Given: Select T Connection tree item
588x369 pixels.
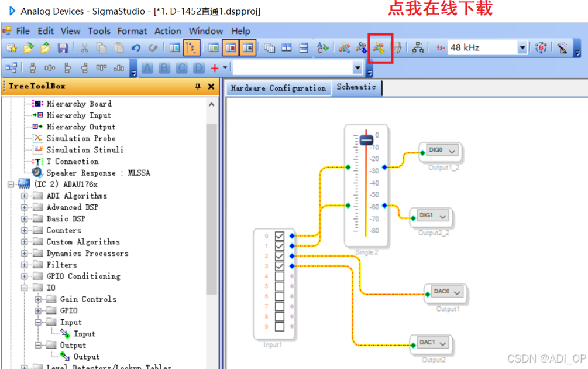Looking at the screenshot, I should (x=73, y=162).
